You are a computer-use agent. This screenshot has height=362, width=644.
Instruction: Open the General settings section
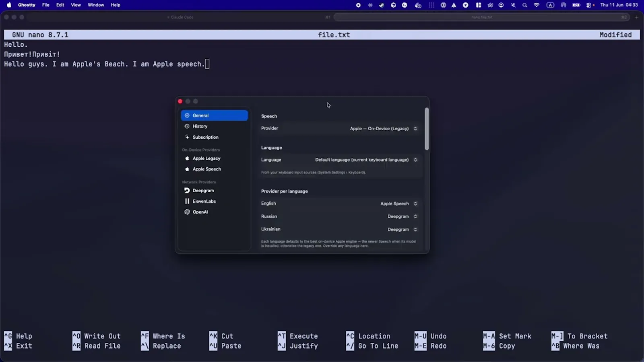[214, 115]
